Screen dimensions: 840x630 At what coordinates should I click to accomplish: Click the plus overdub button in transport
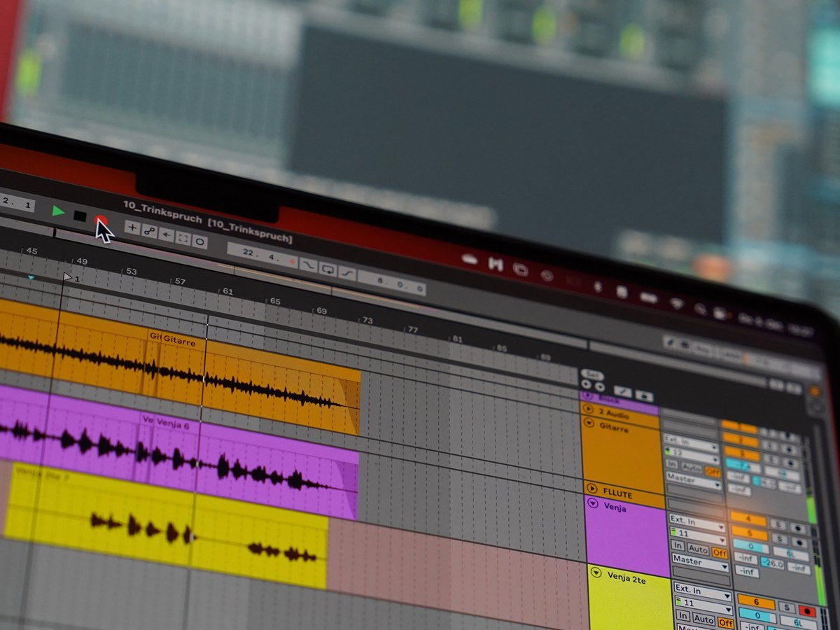tap(132, 227)
